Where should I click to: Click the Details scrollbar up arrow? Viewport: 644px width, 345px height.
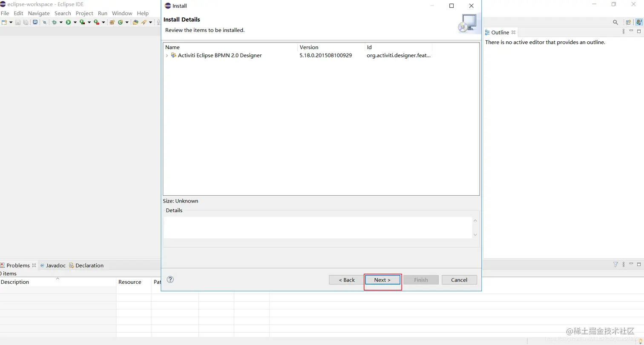[x=475, y=221]
